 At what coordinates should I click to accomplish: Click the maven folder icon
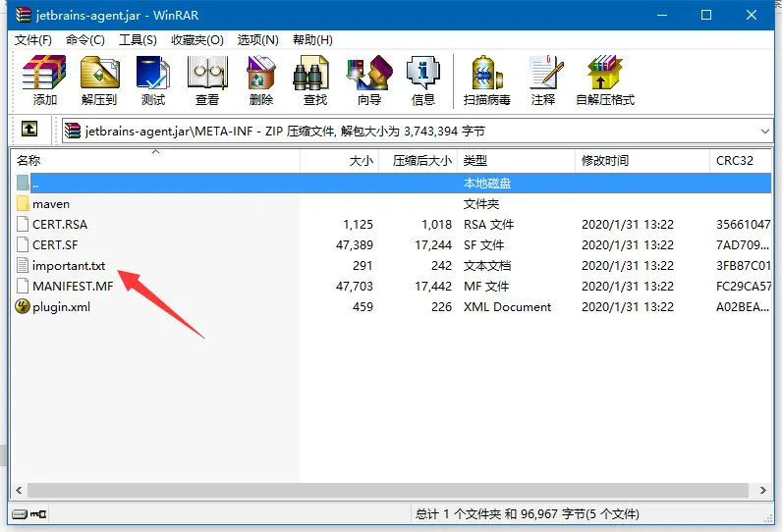(x=23, y=204)
